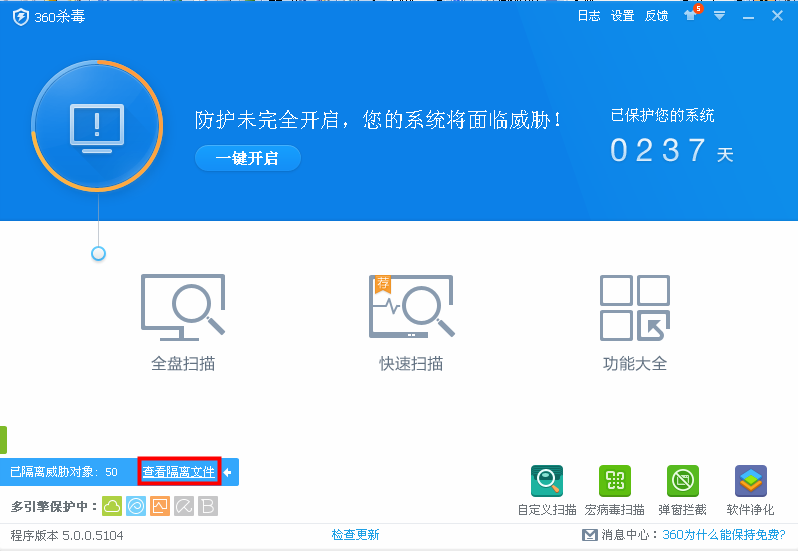
Task: Click the orange engine icon
Action: [x=160, y=506]
